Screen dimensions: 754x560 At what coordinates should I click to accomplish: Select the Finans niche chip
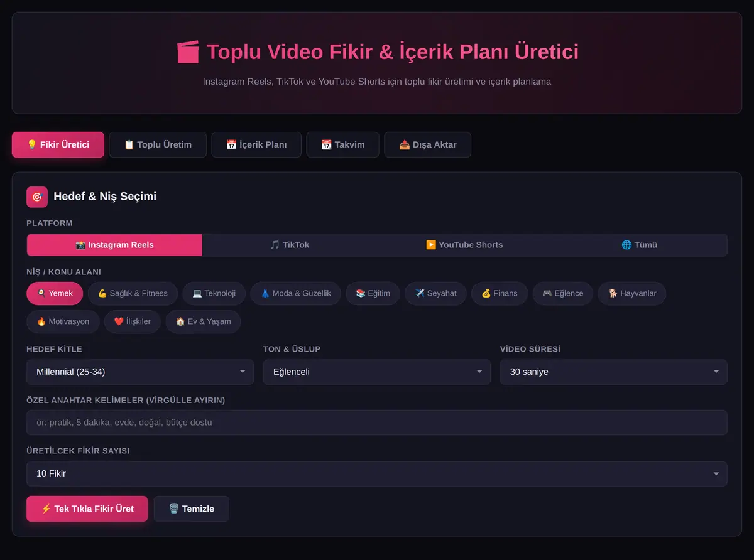coord(500,293)
